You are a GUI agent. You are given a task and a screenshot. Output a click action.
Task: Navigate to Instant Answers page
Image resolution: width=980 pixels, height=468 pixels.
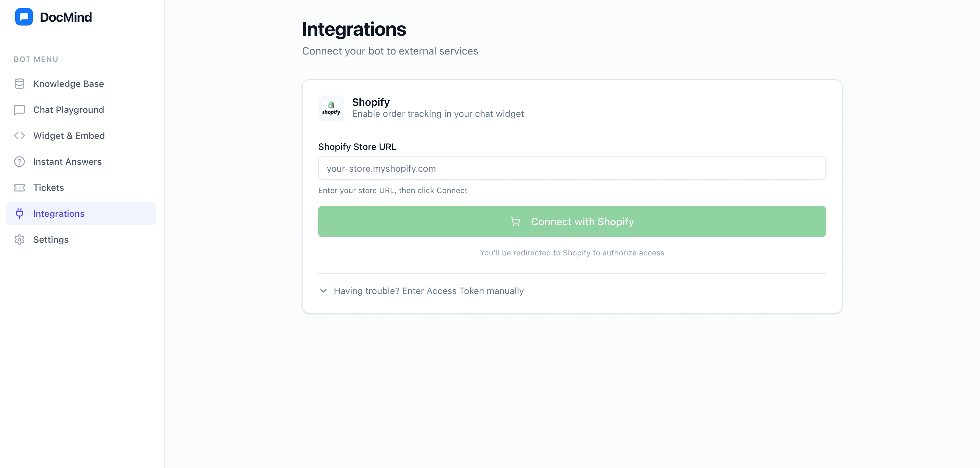coord(67,162)
